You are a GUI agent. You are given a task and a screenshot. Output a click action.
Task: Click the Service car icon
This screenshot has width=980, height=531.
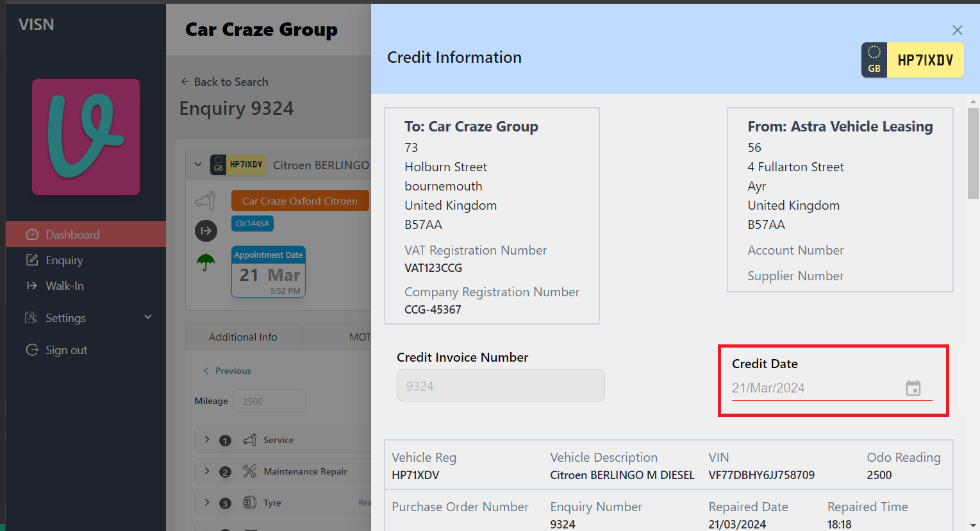pos(250,440)
